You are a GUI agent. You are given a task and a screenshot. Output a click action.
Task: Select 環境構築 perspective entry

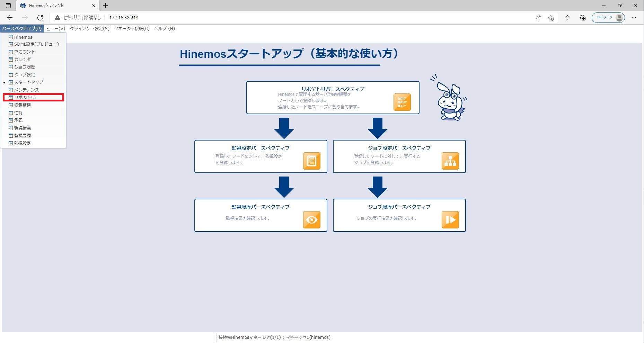pyautogui.click(x=33, y=128)
